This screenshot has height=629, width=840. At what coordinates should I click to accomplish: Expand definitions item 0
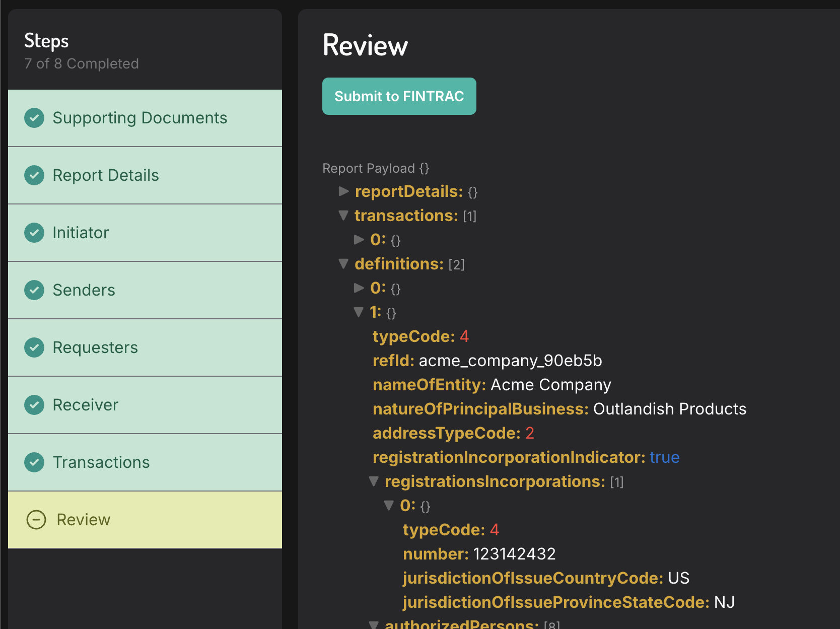click(359, 288)
